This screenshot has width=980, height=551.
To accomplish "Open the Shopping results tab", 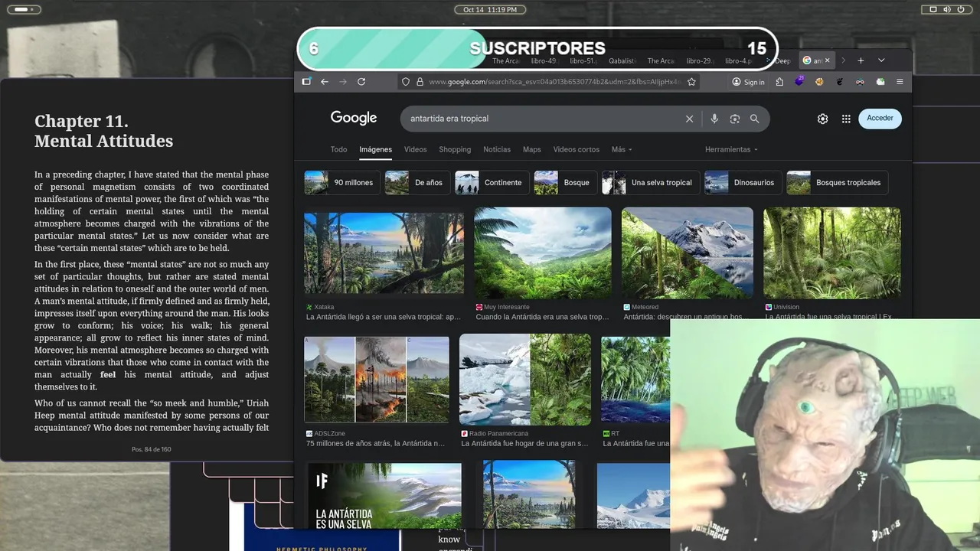I will tap(455, 149).
